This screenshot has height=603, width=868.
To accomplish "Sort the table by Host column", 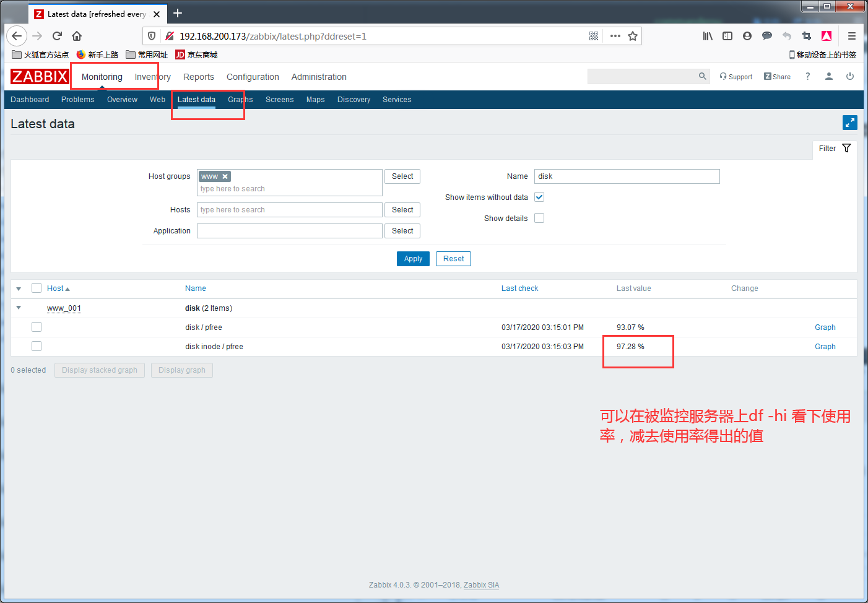I will click(58, 288).
